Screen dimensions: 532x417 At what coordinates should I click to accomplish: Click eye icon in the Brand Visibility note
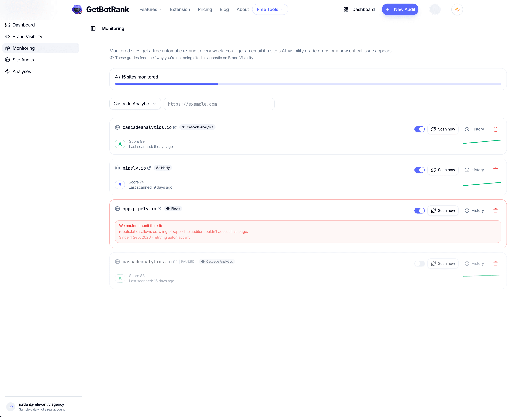click(x=111, y=58)
